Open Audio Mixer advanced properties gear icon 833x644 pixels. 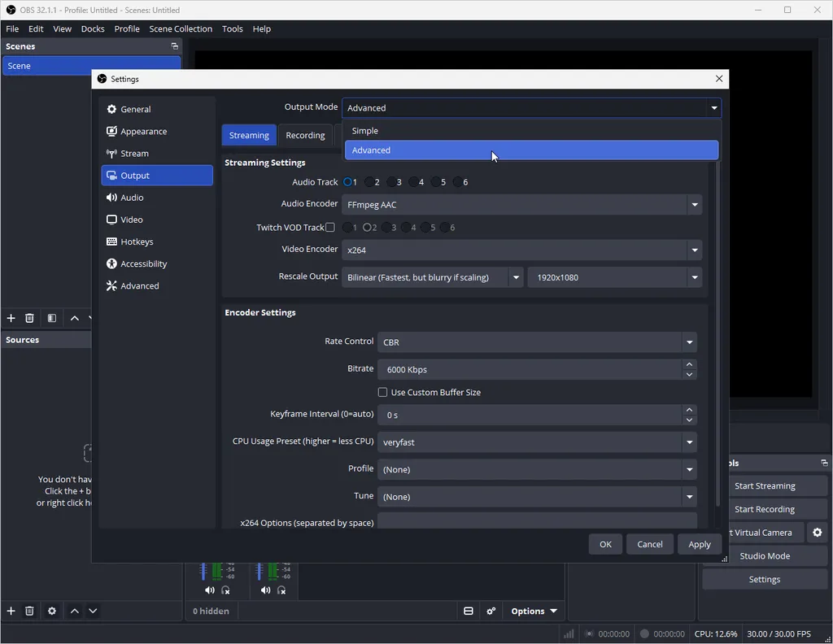(x=491, y=611)
